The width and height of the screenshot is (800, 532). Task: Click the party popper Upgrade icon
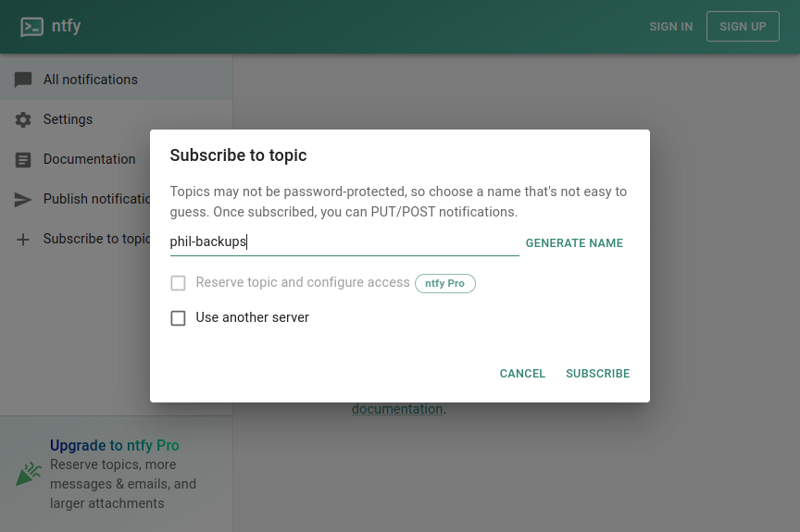28,475
